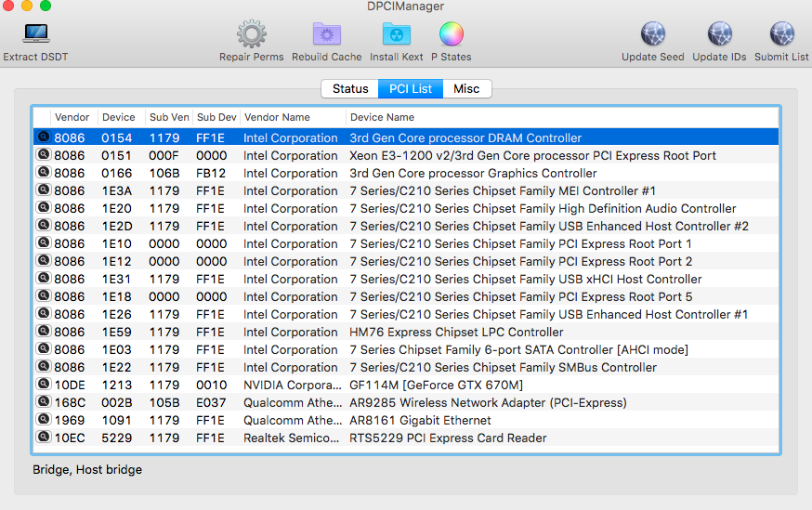Click the Update IDs globe icon

719,35
